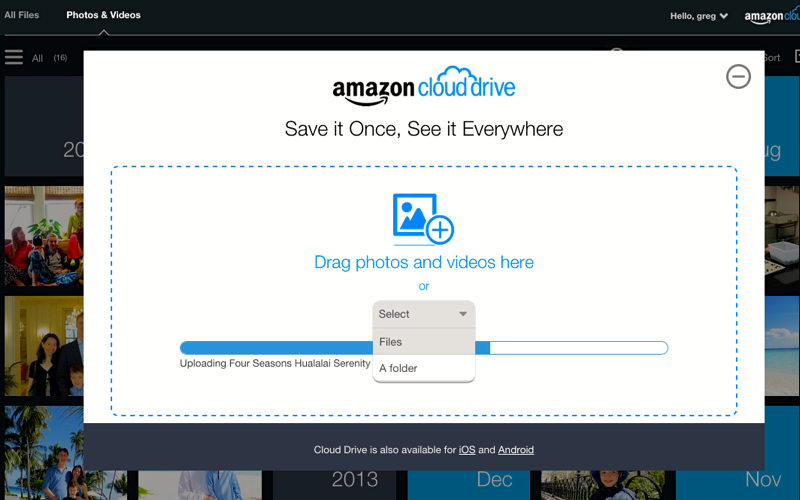The height and width of the screenshot is (500, 800).
Task: Open the couple portrait photo thumbnail
Action: point(44,346)
